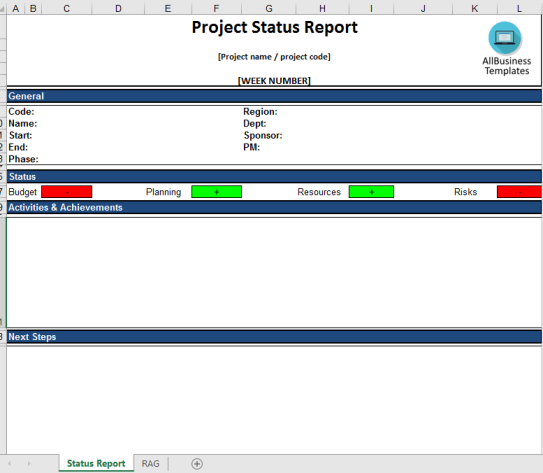Screen dimensions: 543x473
Task: Select column H header
Action: click(x=322, y=9)
